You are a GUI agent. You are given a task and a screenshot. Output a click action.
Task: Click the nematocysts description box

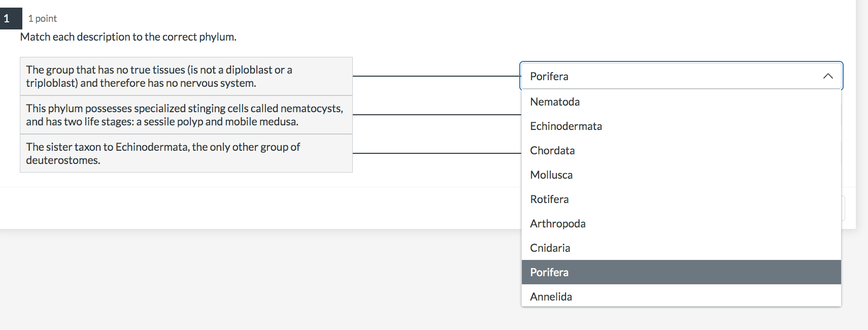point(186,115)
